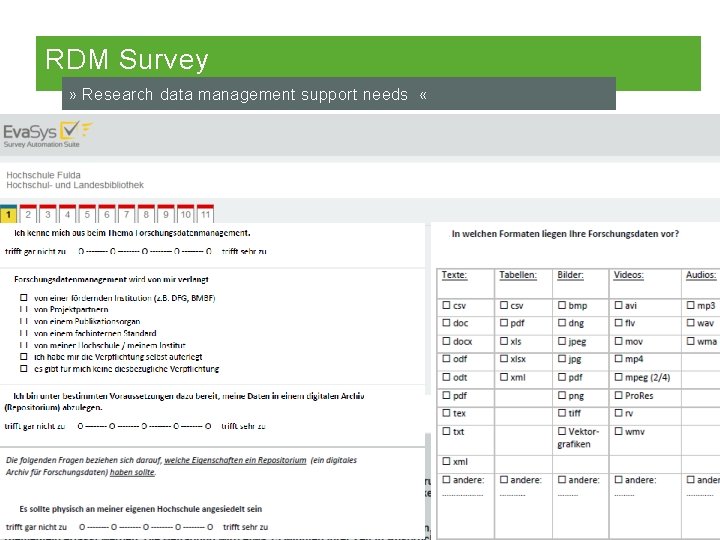Viewport: 720px width, 540px height.
Task: Select pdf checkbox under Texte
Action: pyautogui.click(x=446, y=395)
